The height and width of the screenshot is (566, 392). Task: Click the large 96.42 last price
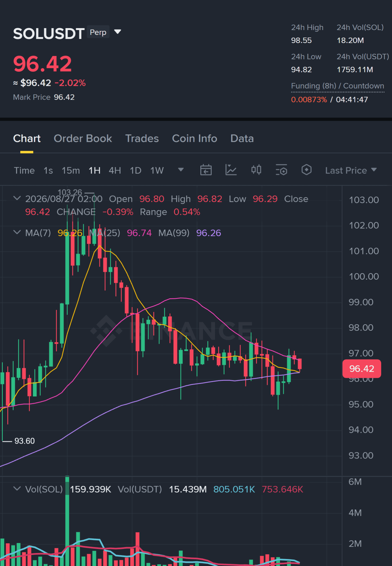43,64
